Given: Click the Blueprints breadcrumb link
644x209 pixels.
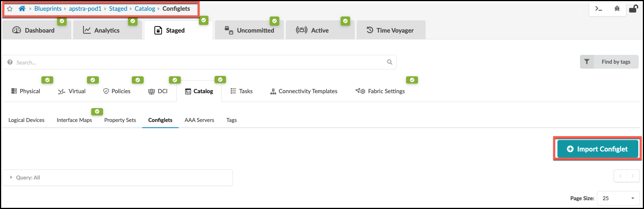Looking at the screenshot, I should tap(48, 8).
